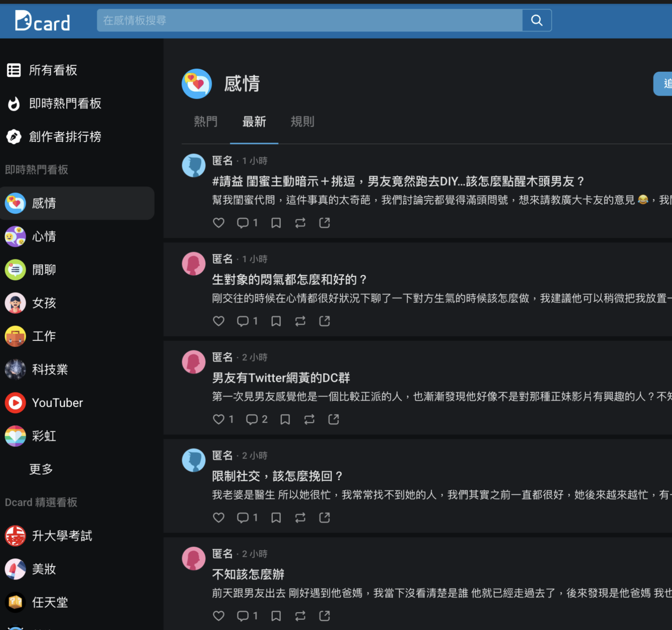Screen dimensions: 672x630
Task: Share 男友有Twitter網黃 post
Action: (334, 419)
